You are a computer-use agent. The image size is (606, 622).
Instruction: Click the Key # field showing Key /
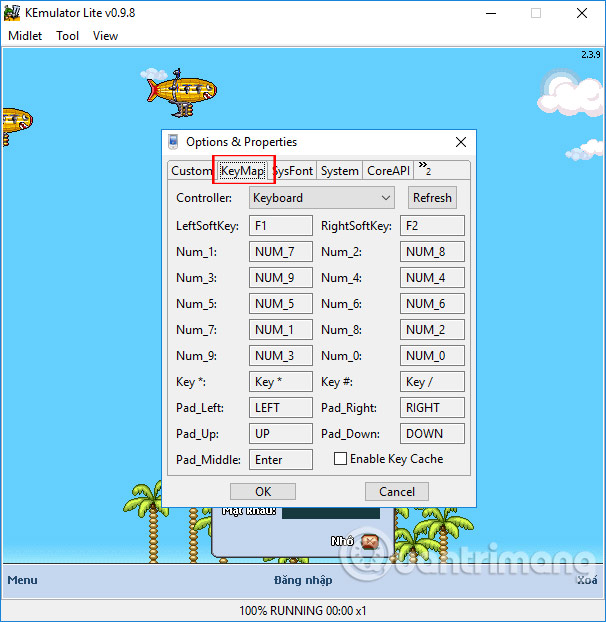(x=432, y=382)
